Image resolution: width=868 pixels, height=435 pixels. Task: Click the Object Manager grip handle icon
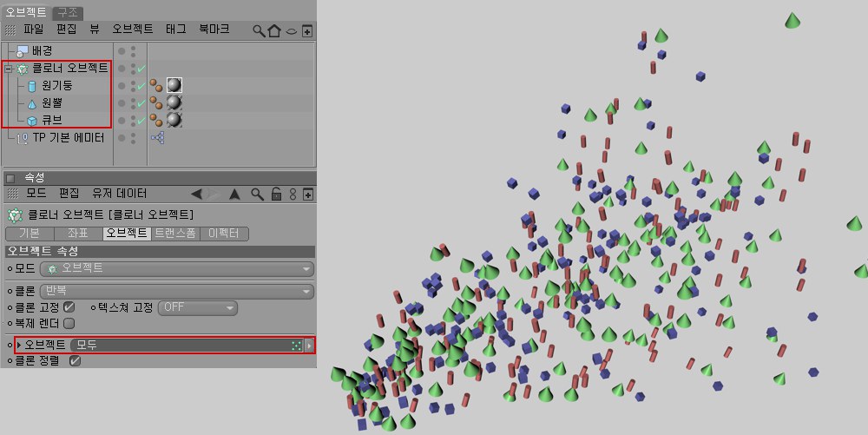tap(10, 30)
